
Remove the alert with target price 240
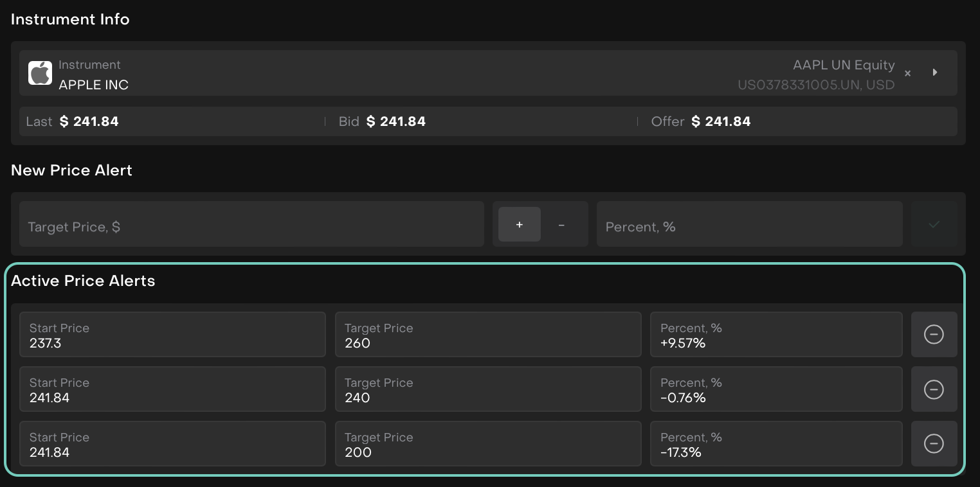click(934, 389)
